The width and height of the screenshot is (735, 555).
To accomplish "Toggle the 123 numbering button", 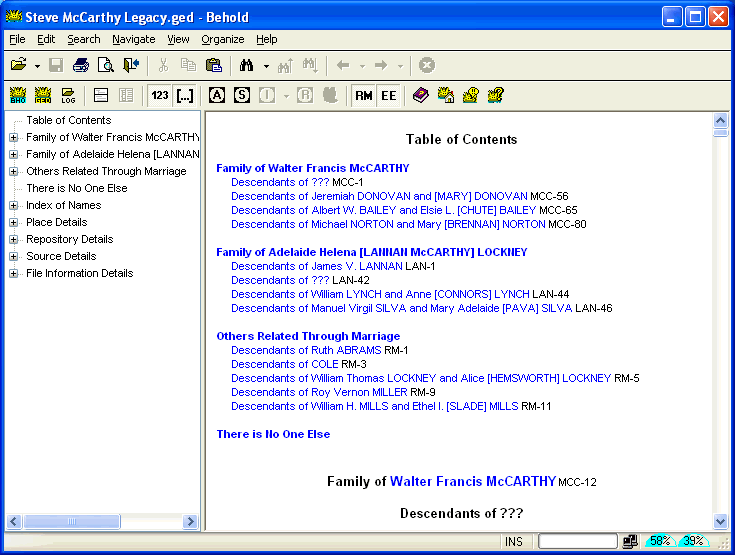I will (x=159, y=95).
